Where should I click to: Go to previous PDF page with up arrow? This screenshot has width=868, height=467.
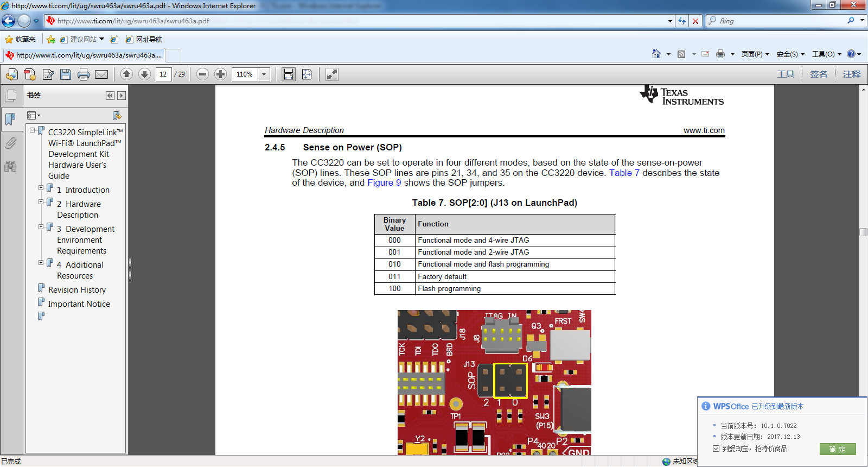click(x=126, y=74)
